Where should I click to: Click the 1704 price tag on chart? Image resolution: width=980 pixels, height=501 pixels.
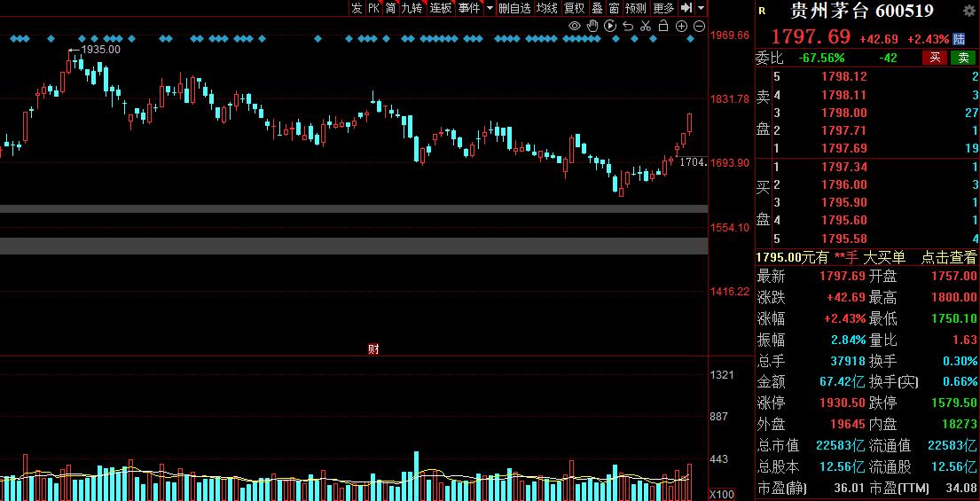pos(694,162)
